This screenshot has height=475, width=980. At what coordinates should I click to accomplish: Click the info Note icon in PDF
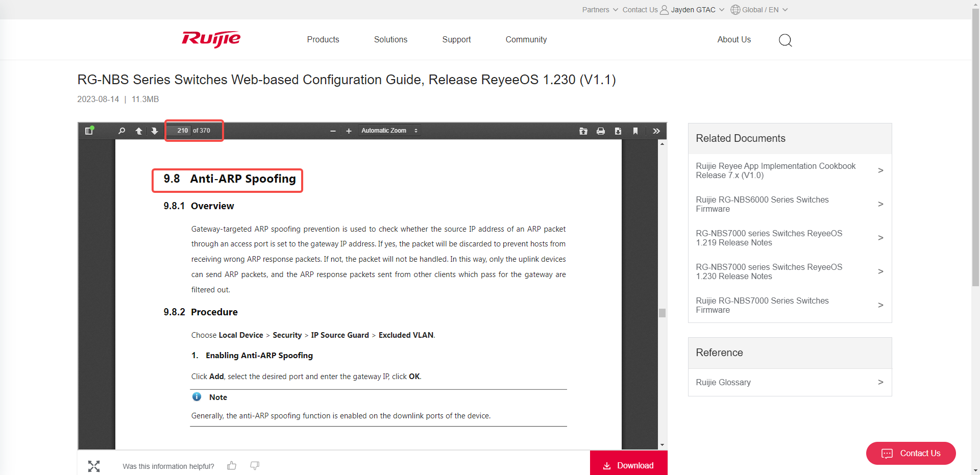pos(197,396)
